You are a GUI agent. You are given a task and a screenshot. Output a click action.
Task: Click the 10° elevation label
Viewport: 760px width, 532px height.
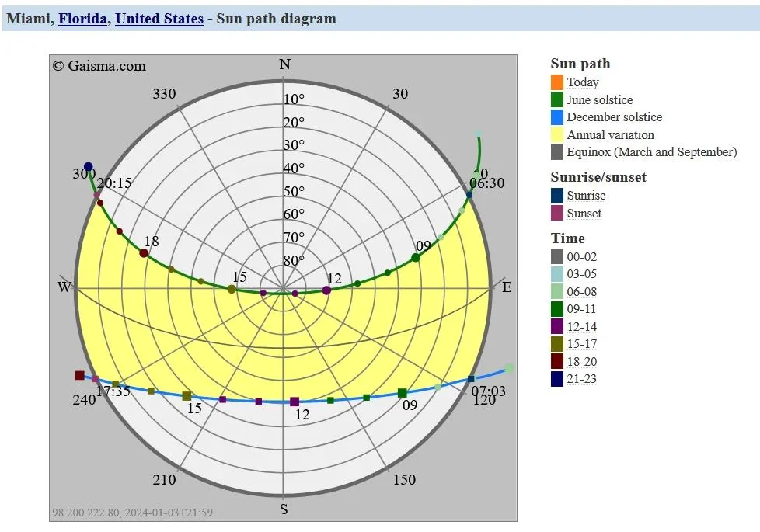pos(295,99)
